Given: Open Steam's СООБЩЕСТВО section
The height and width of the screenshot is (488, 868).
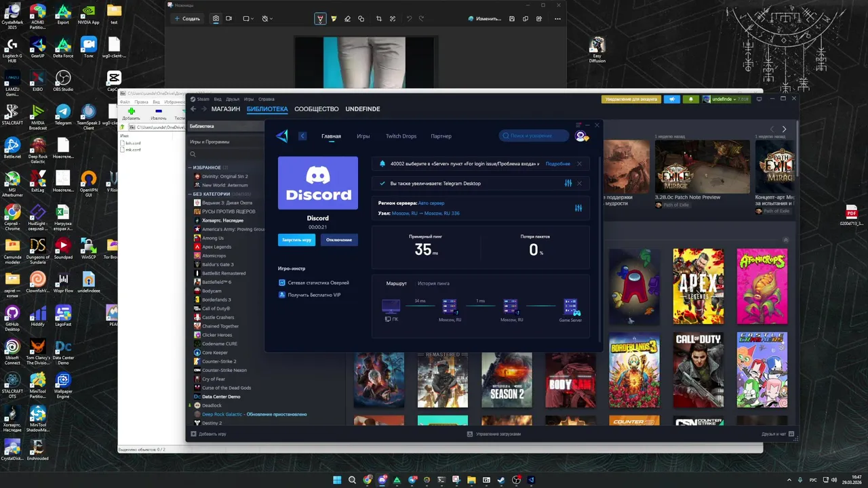Looking at the screenshot, I should (317, 109).
